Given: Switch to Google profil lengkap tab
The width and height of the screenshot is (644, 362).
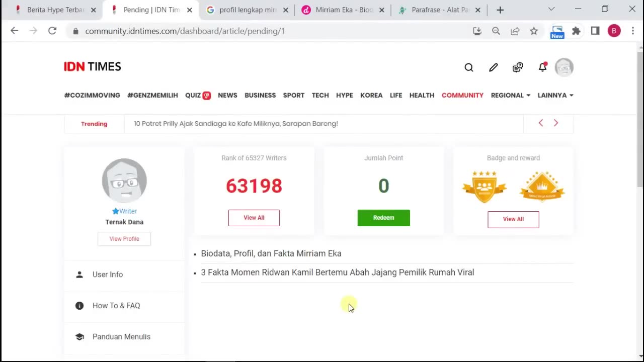Looking at the screenshot, I should (x=248, y=10).
